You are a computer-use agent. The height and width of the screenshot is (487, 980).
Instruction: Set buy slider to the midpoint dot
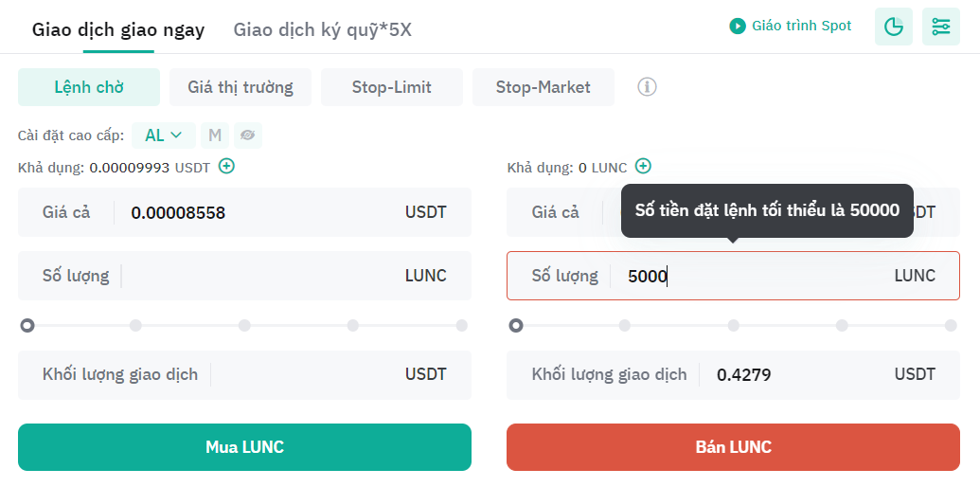point(244,325)
